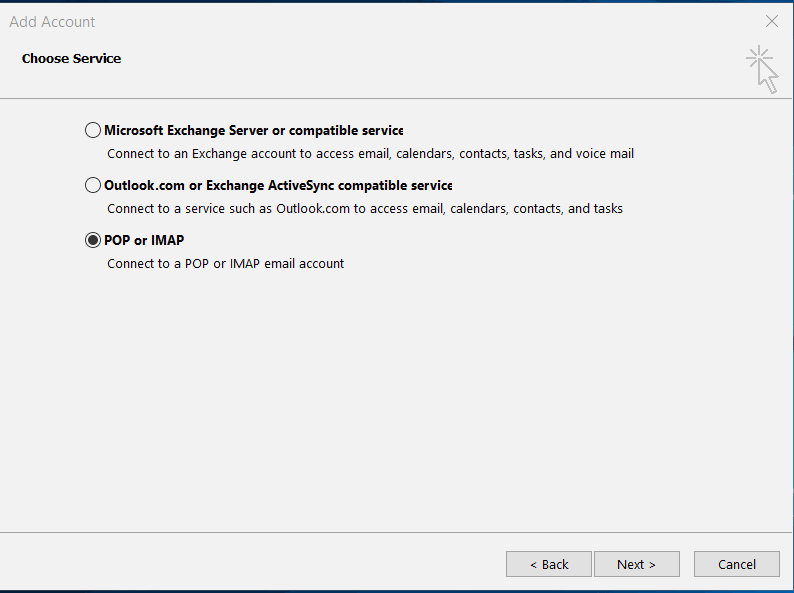Click the word 'tasks' in Outlook.com description
Viewport: 794px width, 593px height.
pyautogui.click(x=607, y=209)
